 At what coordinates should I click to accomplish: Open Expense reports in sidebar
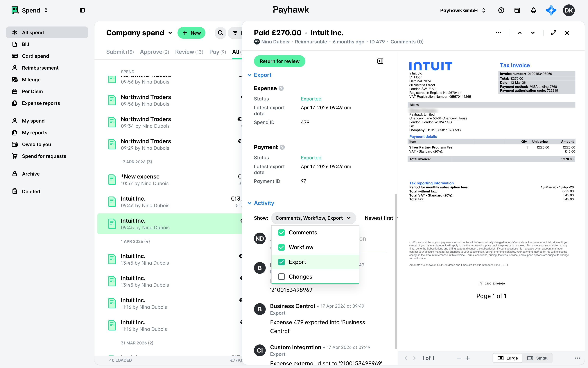pos(47,103)
